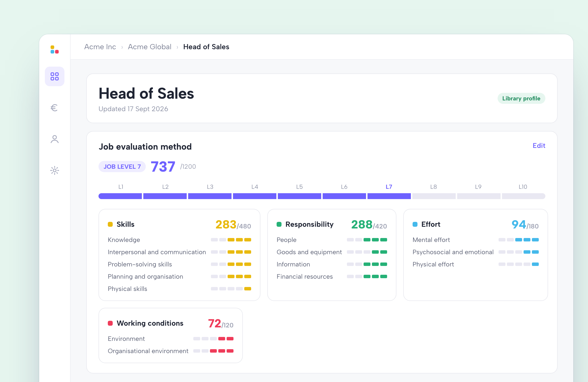
Task: Click the JOB LEVEL 7 badge
Action: point(122,167)
